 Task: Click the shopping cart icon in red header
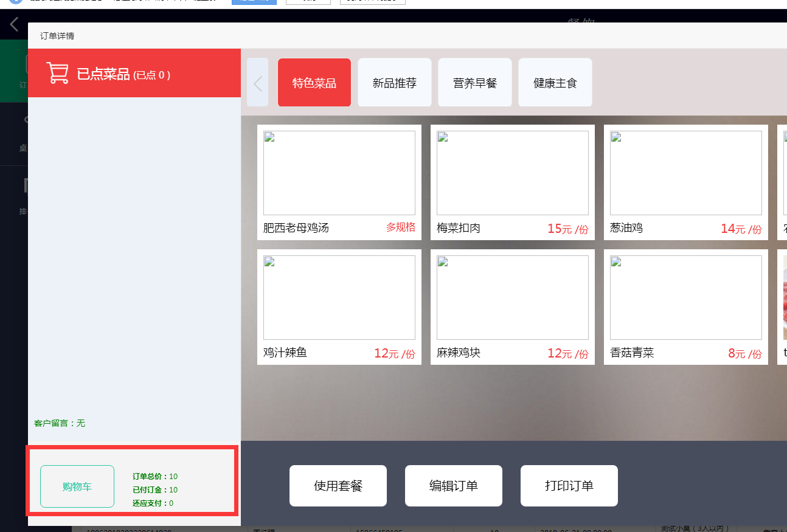pos(57,73)
